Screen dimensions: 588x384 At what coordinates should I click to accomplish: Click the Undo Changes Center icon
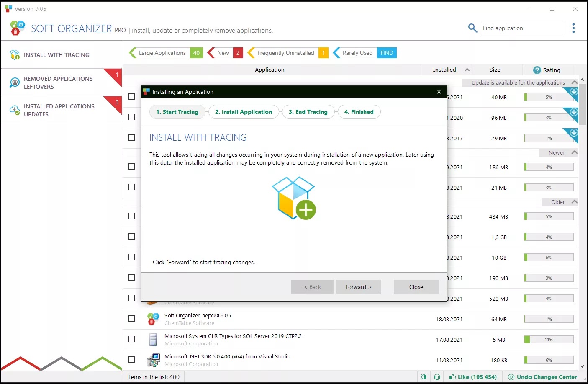(x=511, y=377)
